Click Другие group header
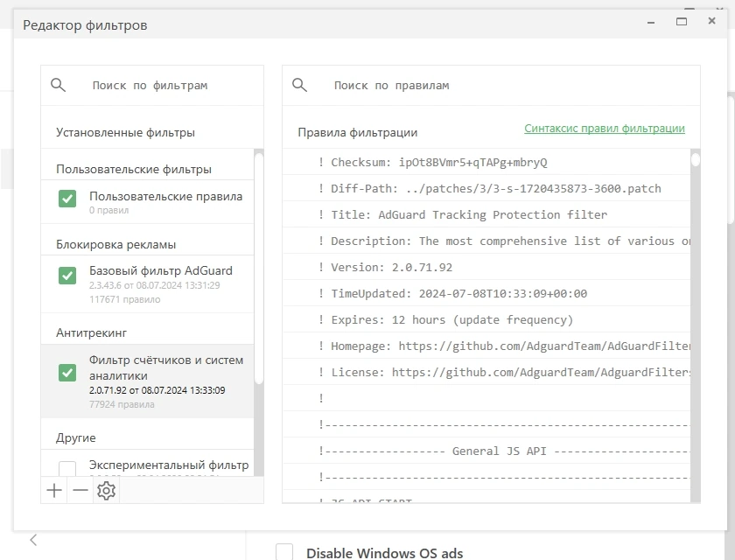Image resolution: width=735 pixels, height=560 pixels. point(76,437)
